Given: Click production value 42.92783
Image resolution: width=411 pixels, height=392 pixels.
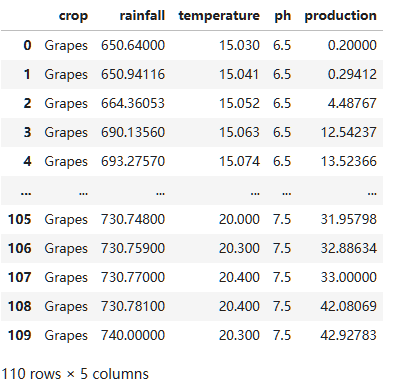Looking at the screenshot, I should click(x=349, y=335).
